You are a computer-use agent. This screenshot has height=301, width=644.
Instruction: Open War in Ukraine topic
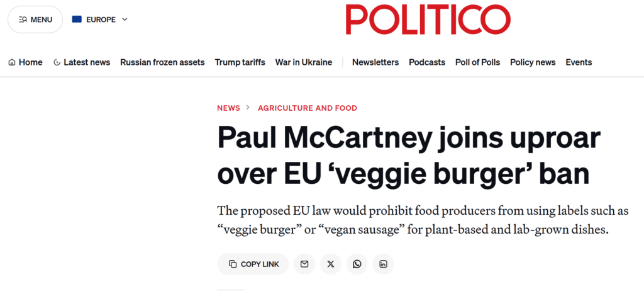303,62
